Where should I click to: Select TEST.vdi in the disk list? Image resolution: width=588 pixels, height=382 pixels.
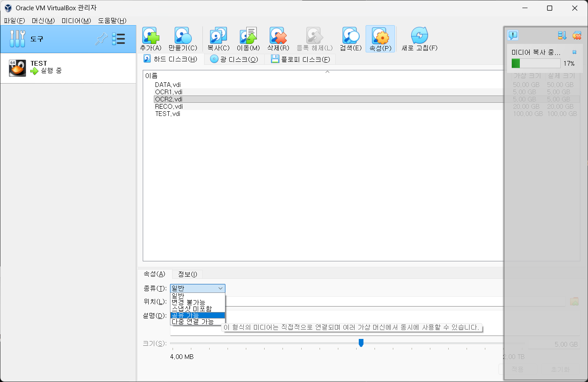point(167,114)
